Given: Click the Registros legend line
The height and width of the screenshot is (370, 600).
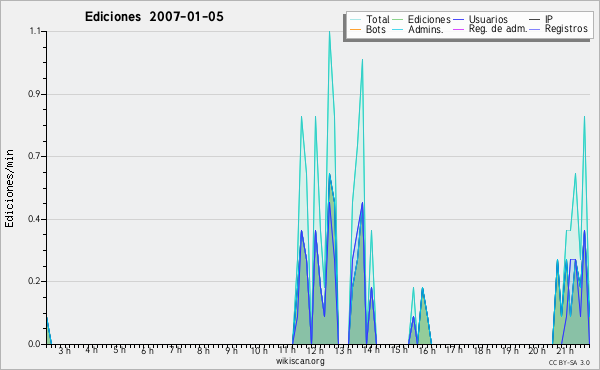Looking at the screenshot, I should [535, 29].
